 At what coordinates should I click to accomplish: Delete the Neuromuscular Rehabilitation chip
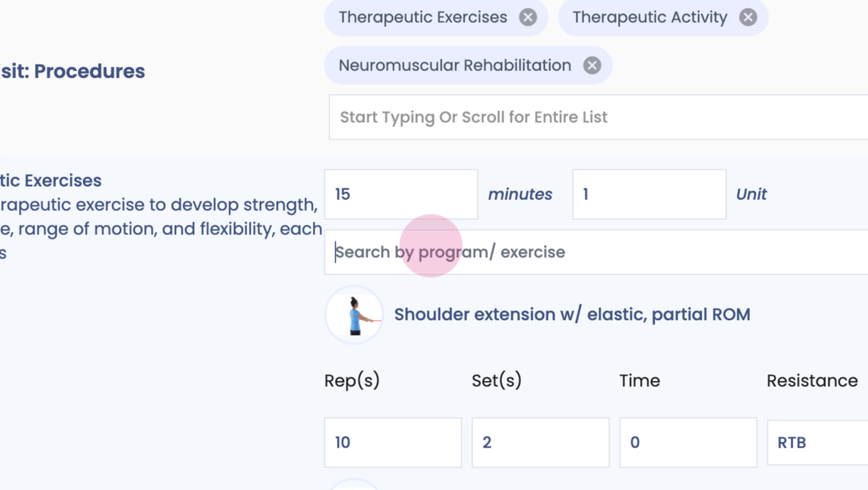click(x=592, y=66)
